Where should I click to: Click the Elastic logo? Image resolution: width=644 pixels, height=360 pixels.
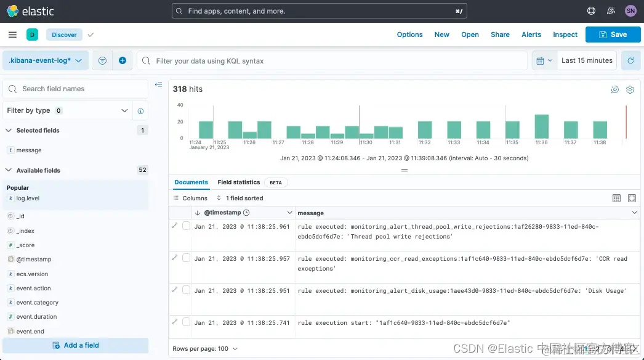(x=30, y=11)
